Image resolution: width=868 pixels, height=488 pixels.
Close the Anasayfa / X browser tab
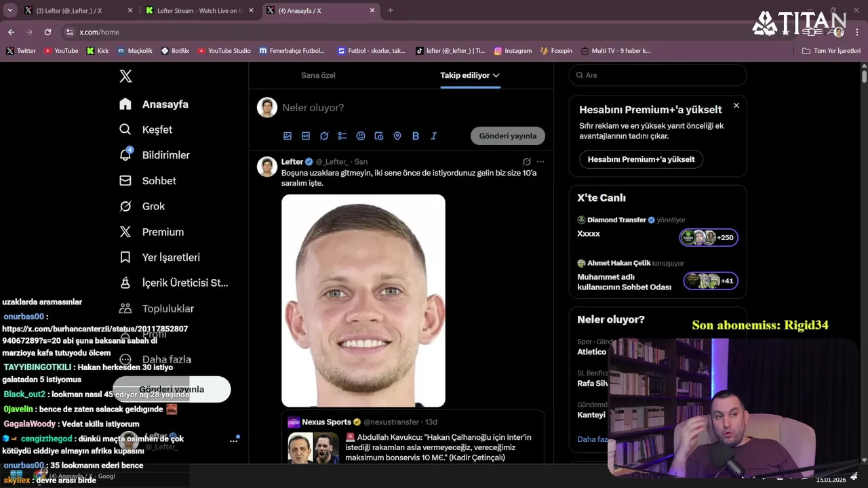[x=372, y=10]
